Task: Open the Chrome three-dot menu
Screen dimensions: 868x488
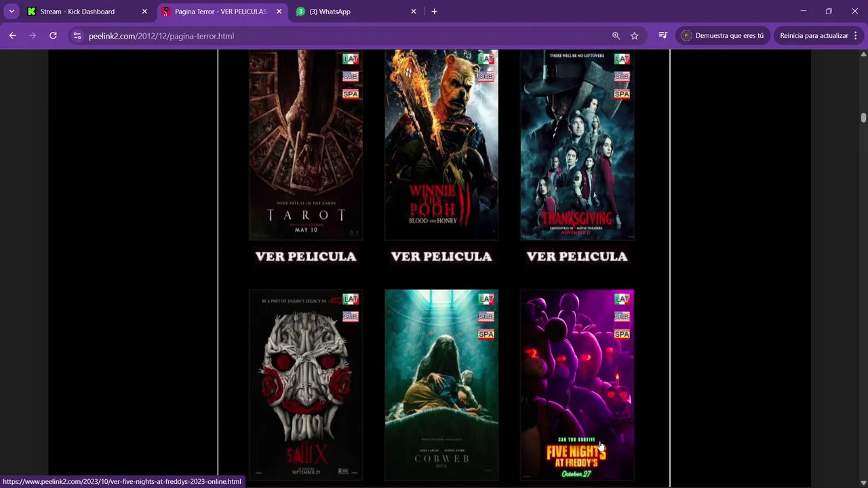Action: pos(856,35)
